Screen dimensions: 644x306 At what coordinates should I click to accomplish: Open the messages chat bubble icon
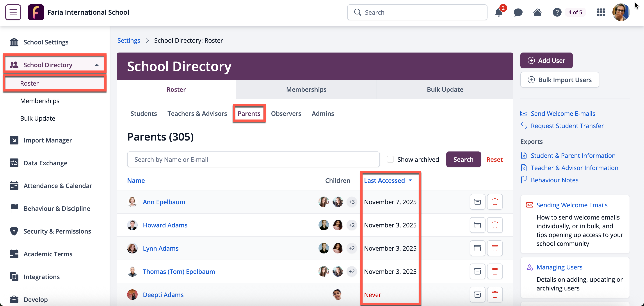tap(518, 12)
